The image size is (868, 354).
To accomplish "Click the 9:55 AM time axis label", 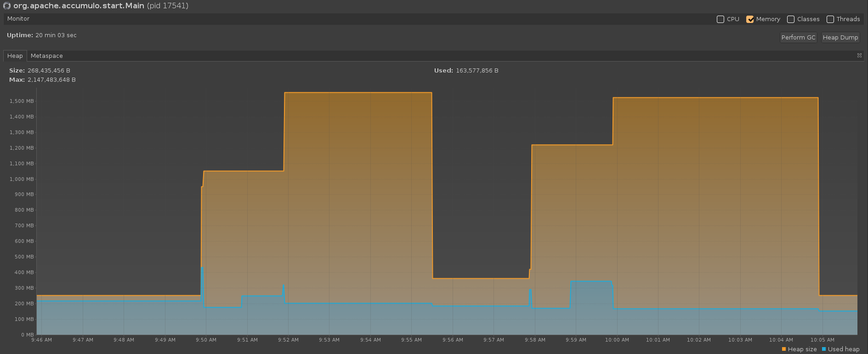I will coord(411,340).
